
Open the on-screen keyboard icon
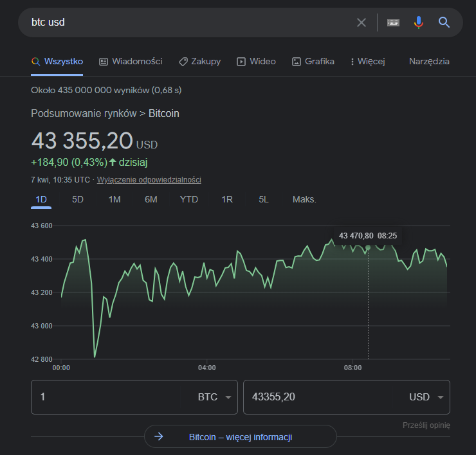click(x=393, y=22)
